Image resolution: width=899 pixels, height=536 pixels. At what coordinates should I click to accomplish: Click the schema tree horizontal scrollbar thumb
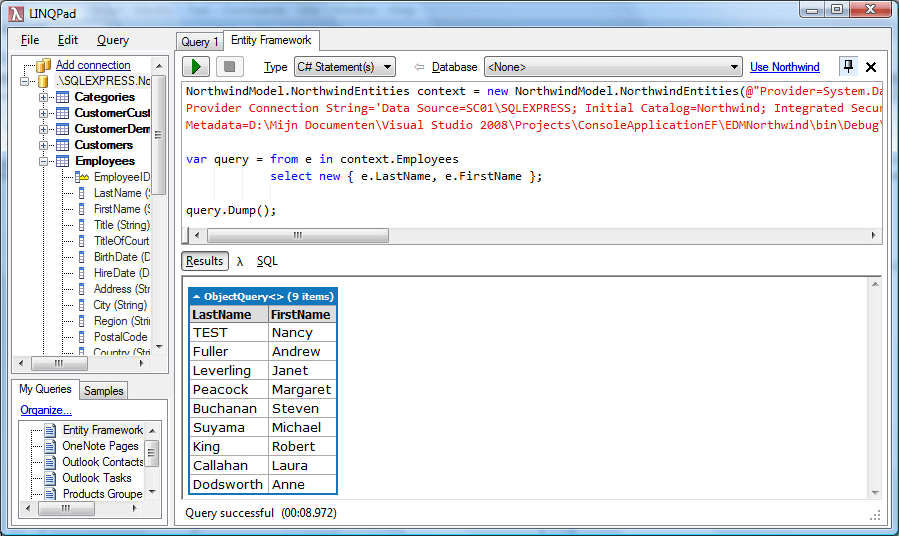(x=59, y=363)
